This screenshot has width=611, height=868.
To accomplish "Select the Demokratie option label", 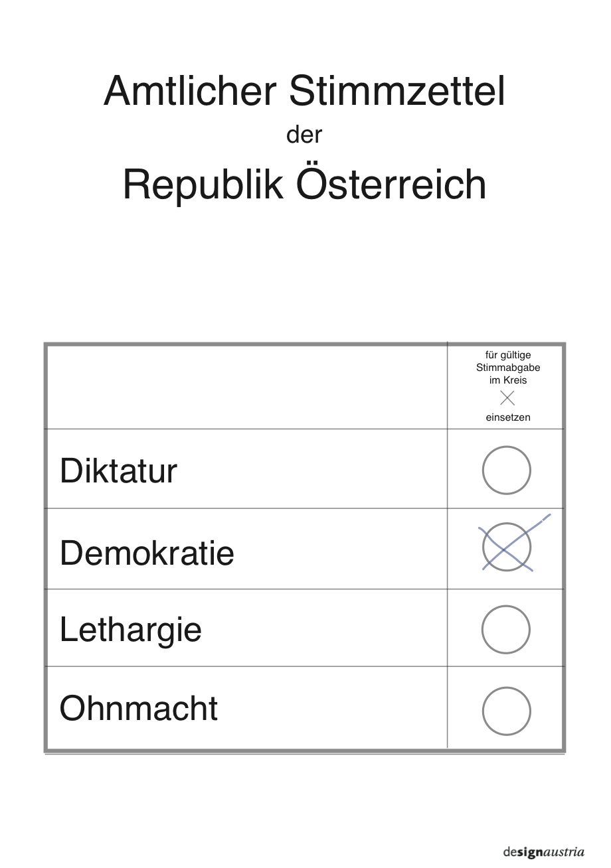I will pos(147,552).
